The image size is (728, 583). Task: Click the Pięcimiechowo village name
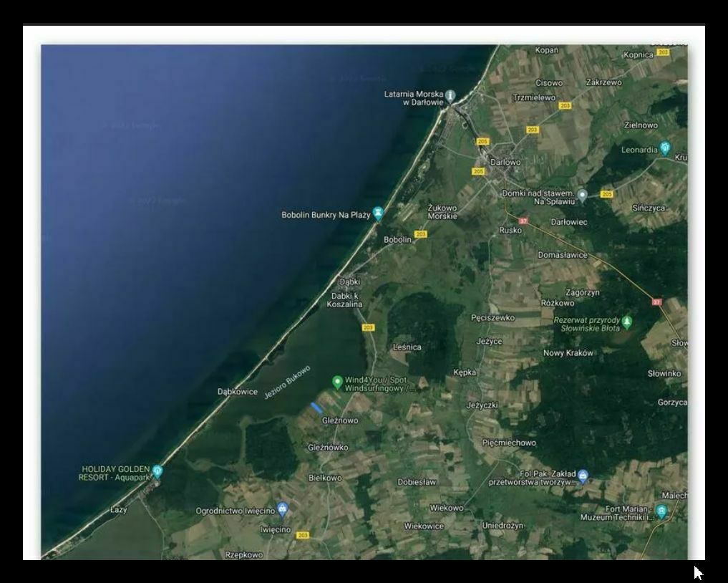pyautogui.click(x=509, y=443)
